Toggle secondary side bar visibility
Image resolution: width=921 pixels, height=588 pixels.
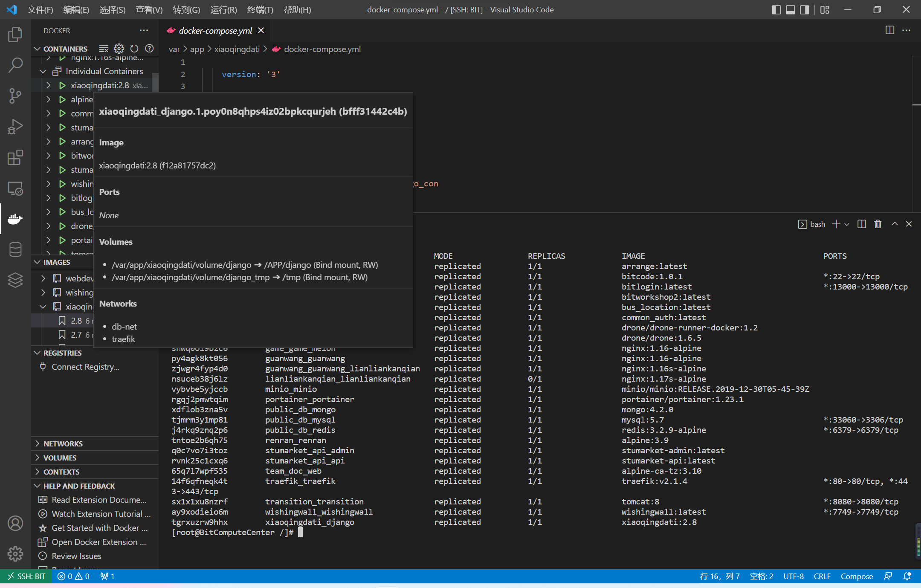coord(805,10)
